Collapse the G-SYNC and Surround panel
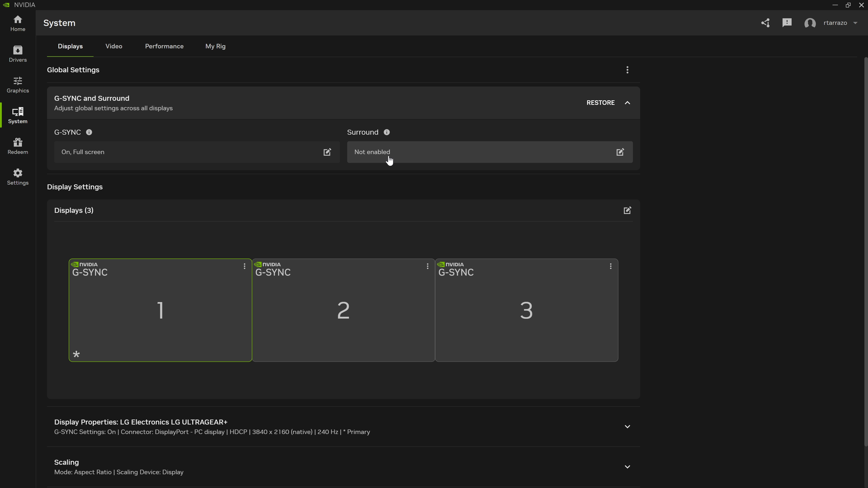The height and width of the screenshot is (488, 868). pyautogui.click(x=627, y=103)
